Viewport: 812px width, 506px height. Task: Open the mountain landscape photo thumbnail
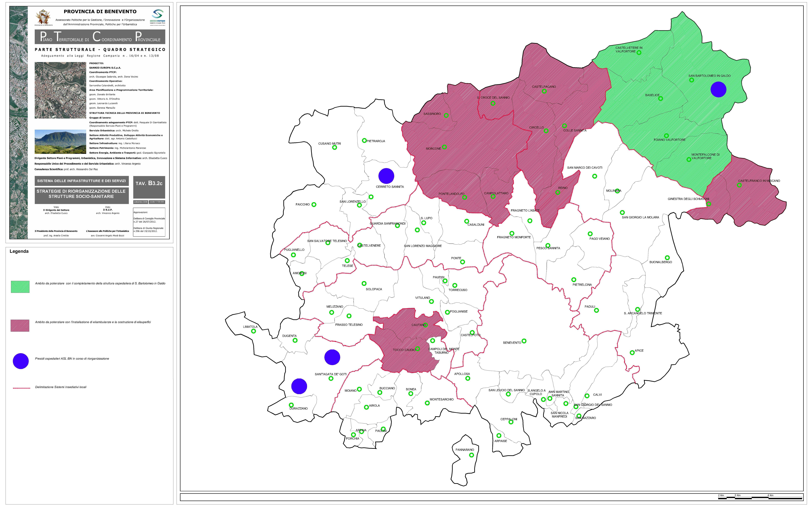tap(61, 142)
